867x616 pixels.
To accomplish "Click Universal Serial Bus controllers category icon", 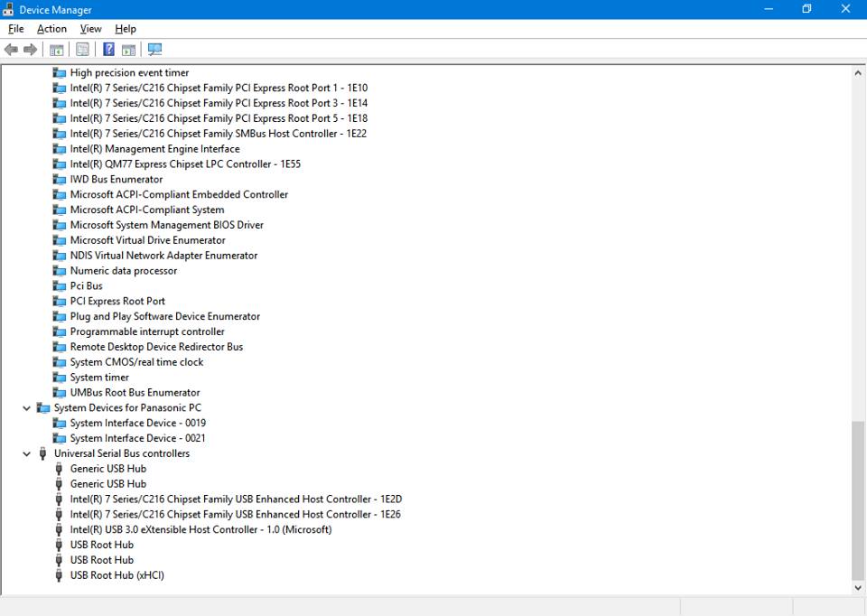I will [x=42, y=453].
